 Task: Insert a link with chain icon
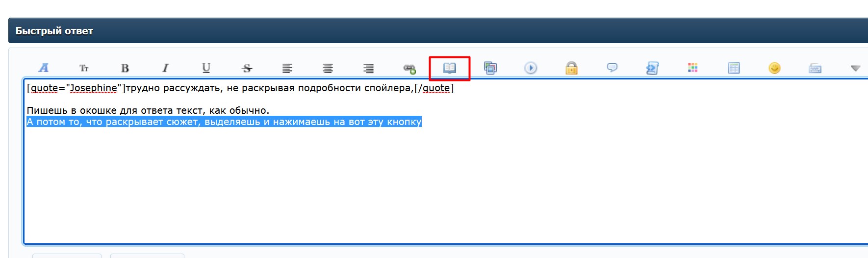coord(409,68)
